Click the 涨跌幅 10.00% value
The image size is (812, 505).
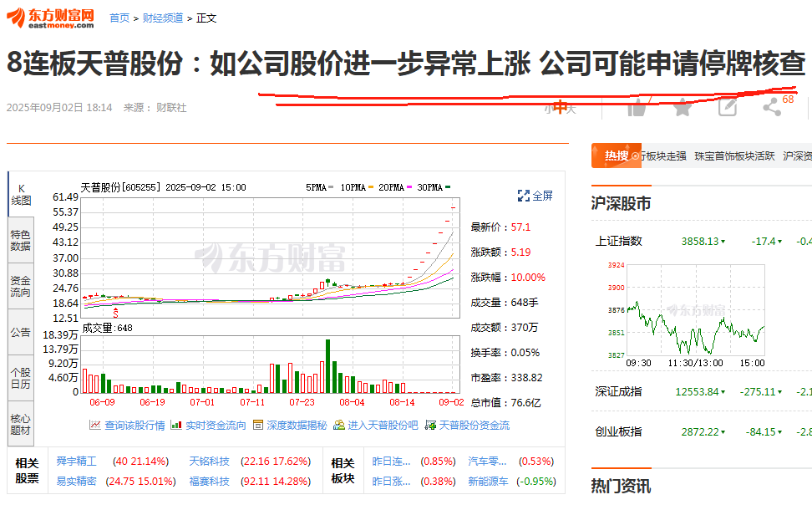pos(528,278)
